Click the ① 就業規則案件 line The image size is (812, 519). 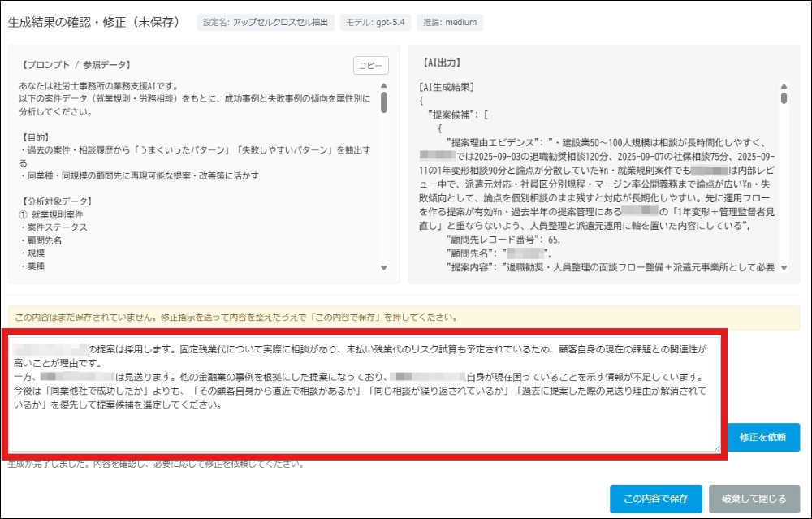50,214
